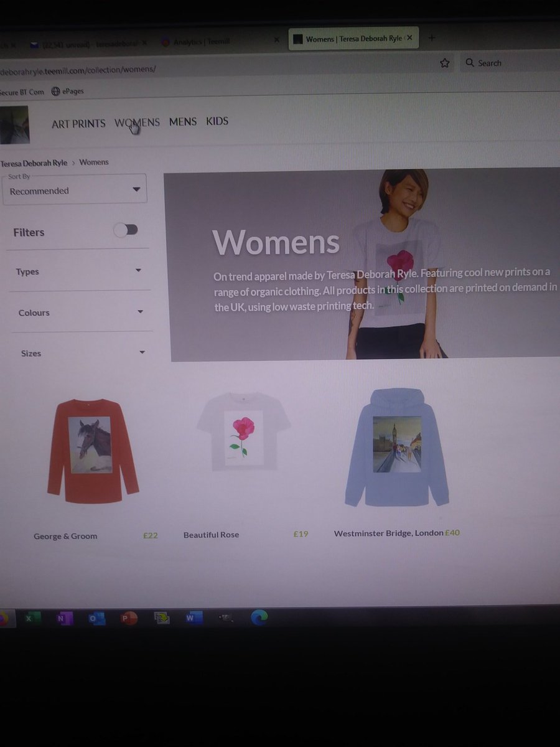Click the bookmark star in address bar
The width and height of the screenshot is (560, 747).
click(444, 63)
